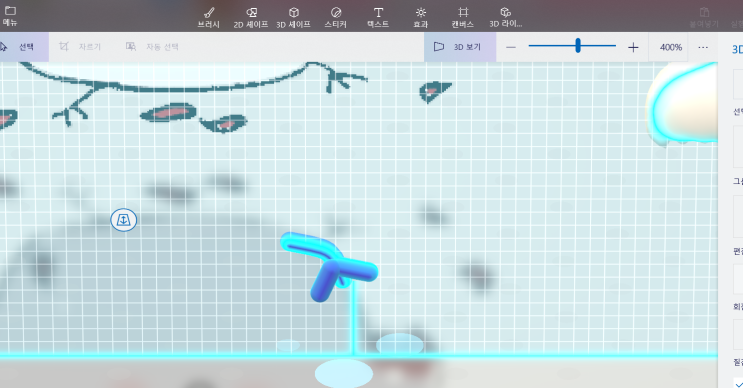743x388 pixels.
Task: Open the 3D 라이브러리 library
Action: click(506, 17)
